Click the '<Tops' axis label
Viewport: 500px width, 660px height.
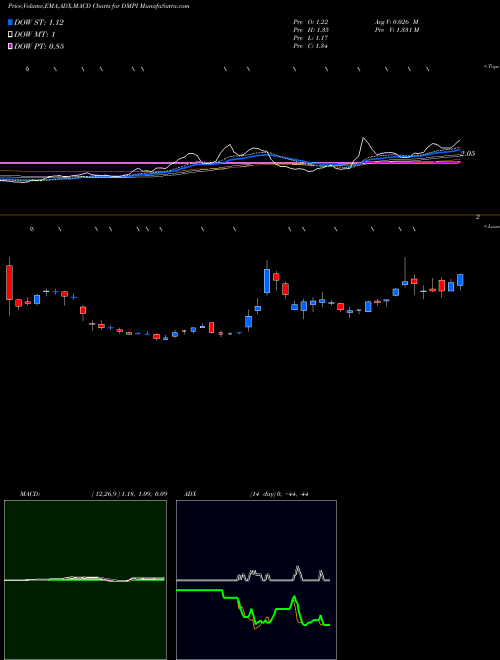491,67
